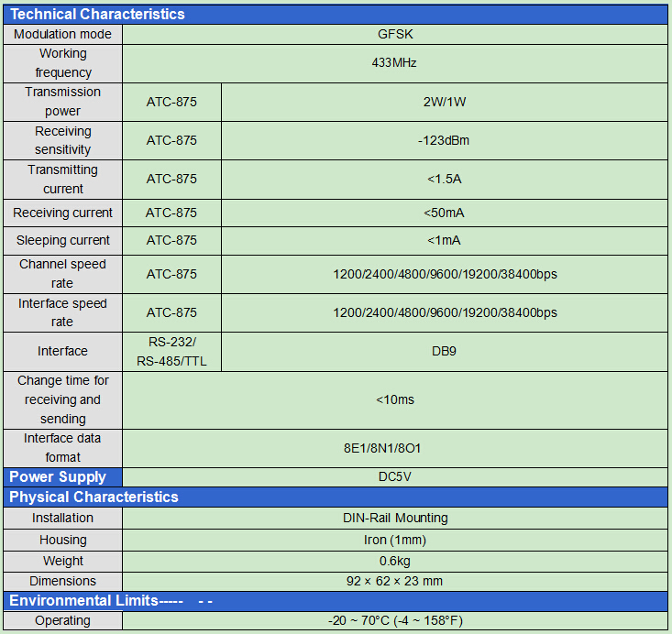
Task: Select the 'Dimensions' label
Action: [x=63, y=581]
